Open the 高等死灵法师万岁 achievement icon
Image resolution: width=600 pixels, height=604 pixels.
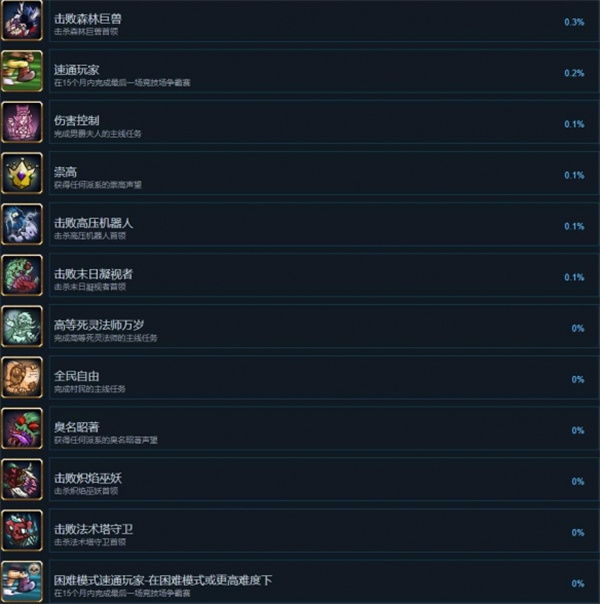coord(22,326)
